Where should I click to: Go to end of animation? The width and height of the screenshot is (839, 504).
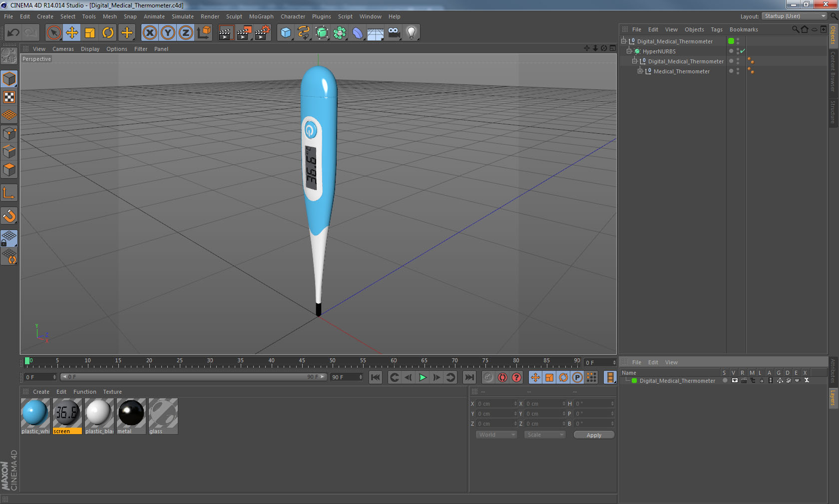tap(469, 377)
